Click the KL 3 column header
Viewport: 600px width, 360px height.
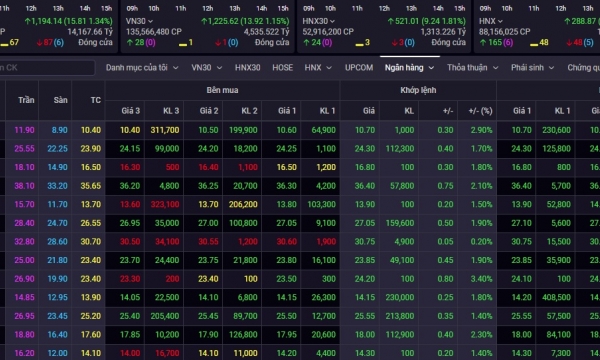click(x=171, y=111)
